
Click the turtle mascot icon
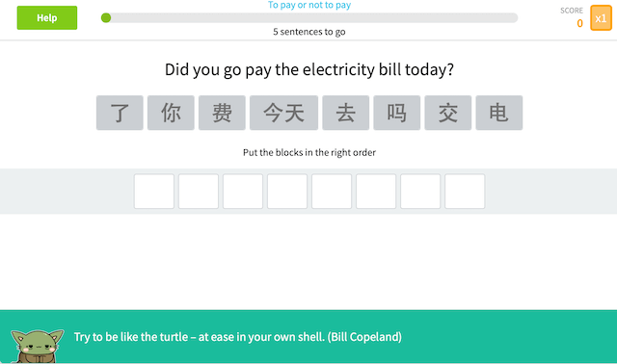tap(38, 346)
